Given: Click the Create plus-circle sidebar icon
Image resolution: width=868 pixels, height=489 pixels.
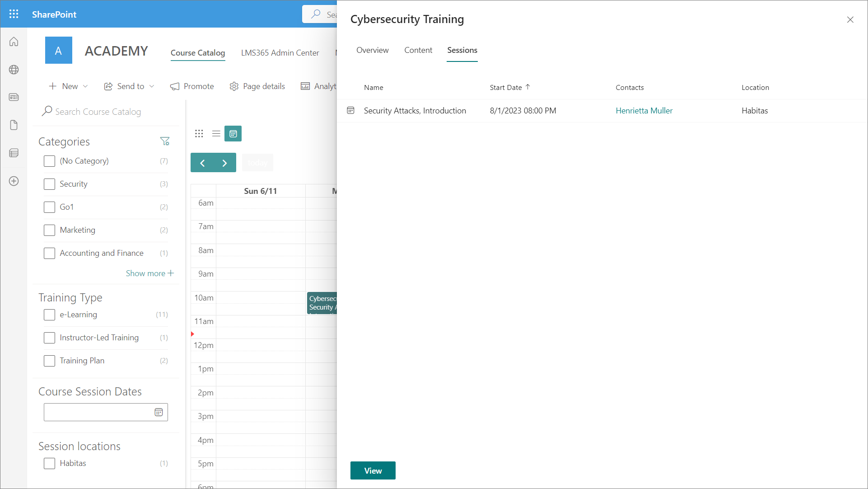Looking at the screenshot, I should (14, 181).
